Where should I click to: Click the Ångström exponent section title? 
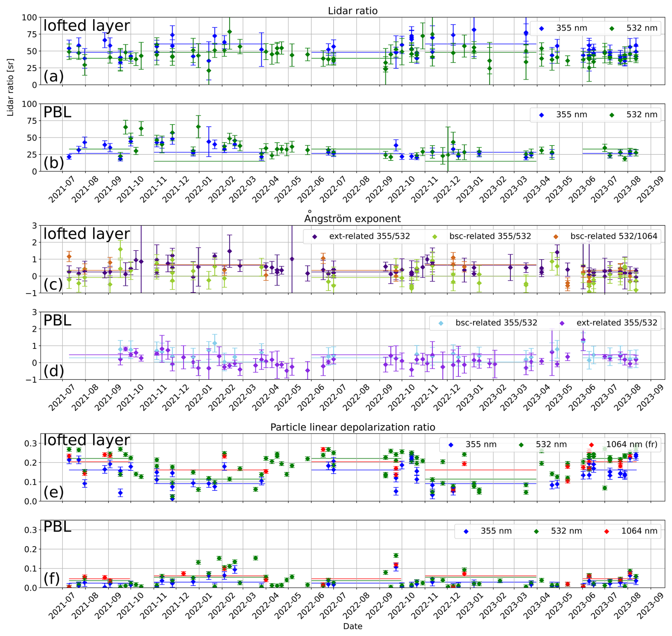352,219
